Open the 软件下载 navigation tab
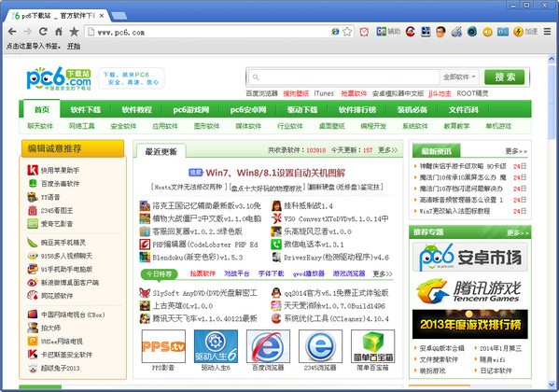Viewport: 559px width, 392px height. tap(86, 109)
